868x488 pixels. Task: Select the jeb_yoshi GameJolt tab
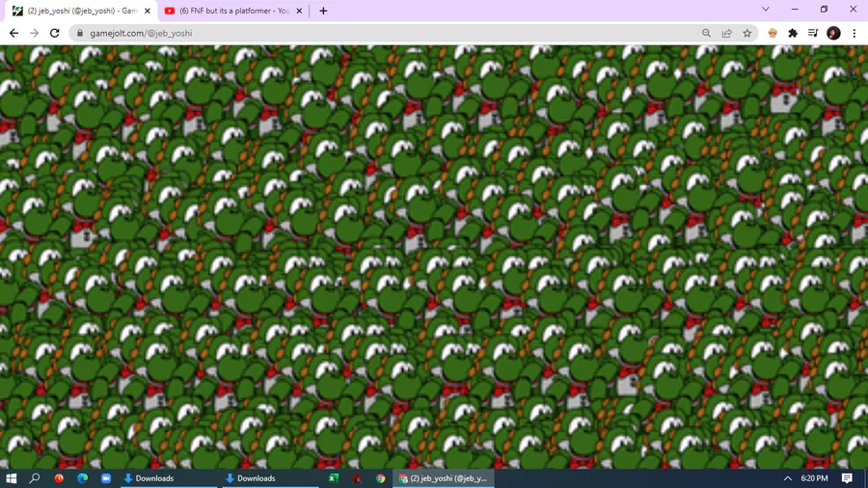82,11
